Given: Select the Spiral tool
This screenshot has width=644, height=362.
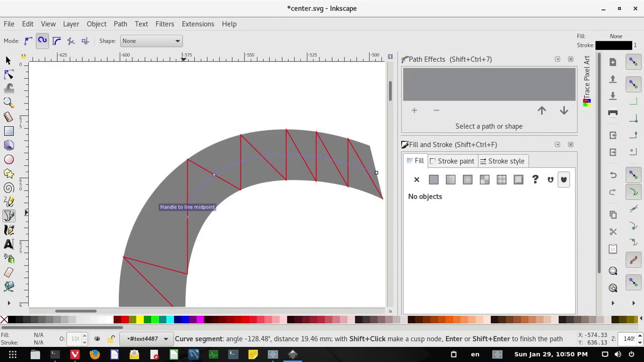Looking at the screenshot, I should tap(9, 188).
